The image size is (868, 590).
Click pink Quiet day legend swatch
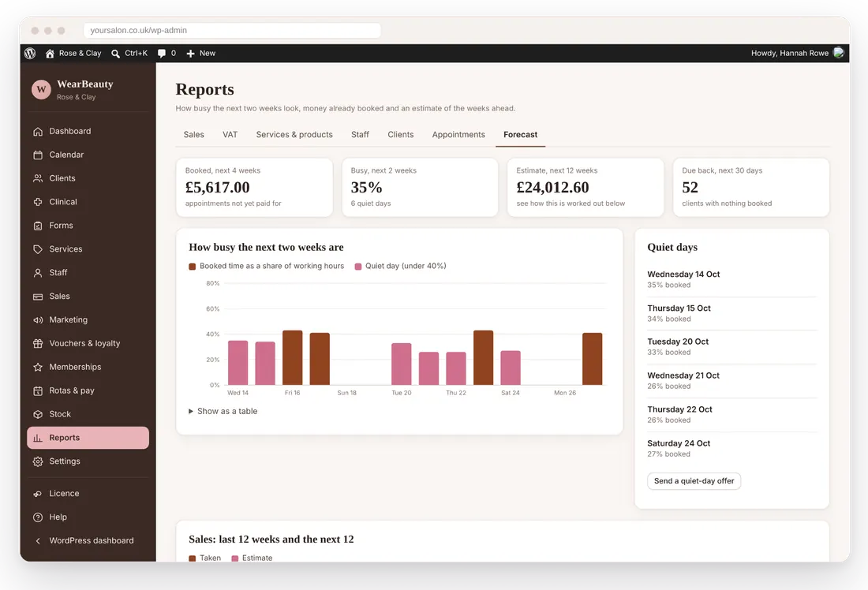pyautogui.click(x=357, y=267)
